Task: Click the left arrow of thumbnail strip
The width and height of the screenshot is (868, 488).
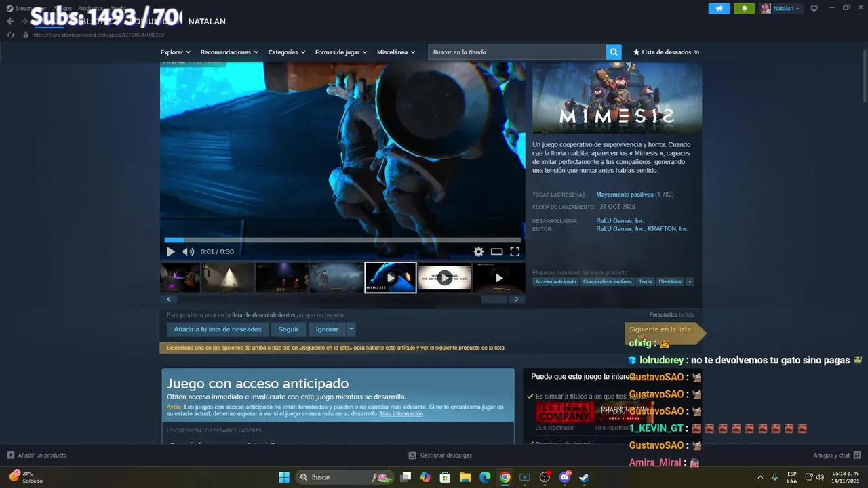Action: click(x=168, y=299)
